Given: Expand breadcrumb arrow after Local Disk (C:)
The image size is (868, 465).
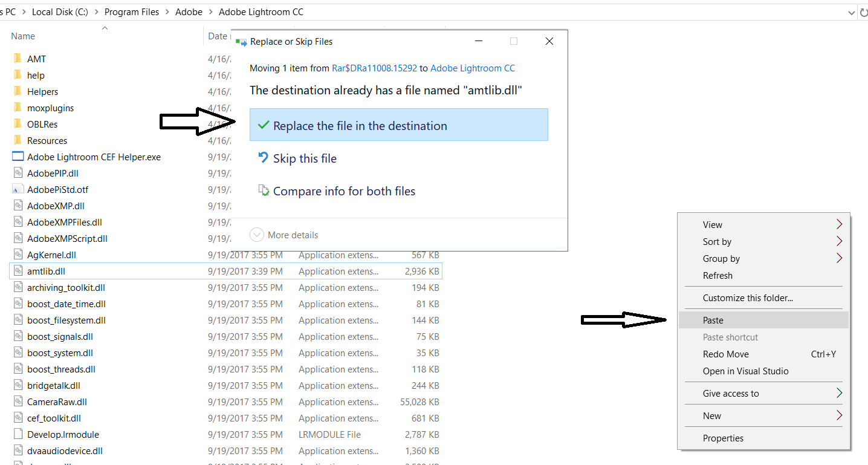Looking at the screenshot, I should pyautogui.click(x=96, y=12).
